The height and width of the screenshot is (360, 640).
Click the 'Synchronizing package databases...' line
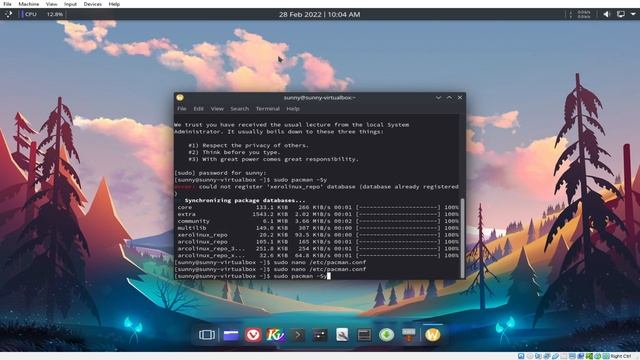245,200
